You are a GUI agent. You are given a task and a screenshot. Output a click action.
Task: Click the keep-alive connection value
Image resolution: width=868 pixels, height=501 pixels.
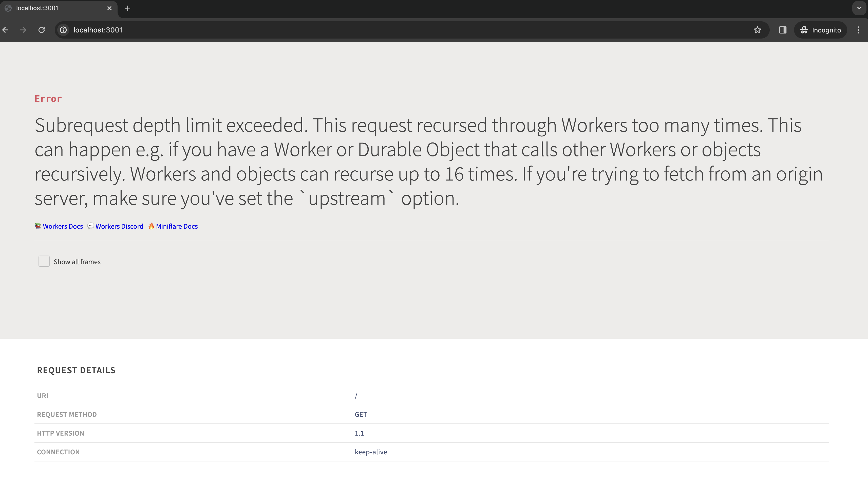click(371, 452)
